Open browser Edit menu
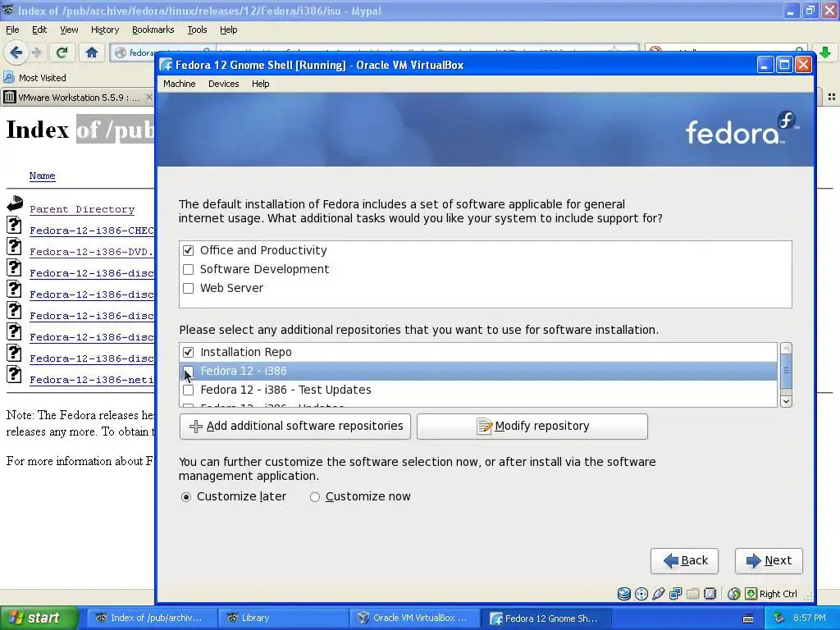This screenshot has width=840, height=630. pyautogui.click(x=39, y=30)
